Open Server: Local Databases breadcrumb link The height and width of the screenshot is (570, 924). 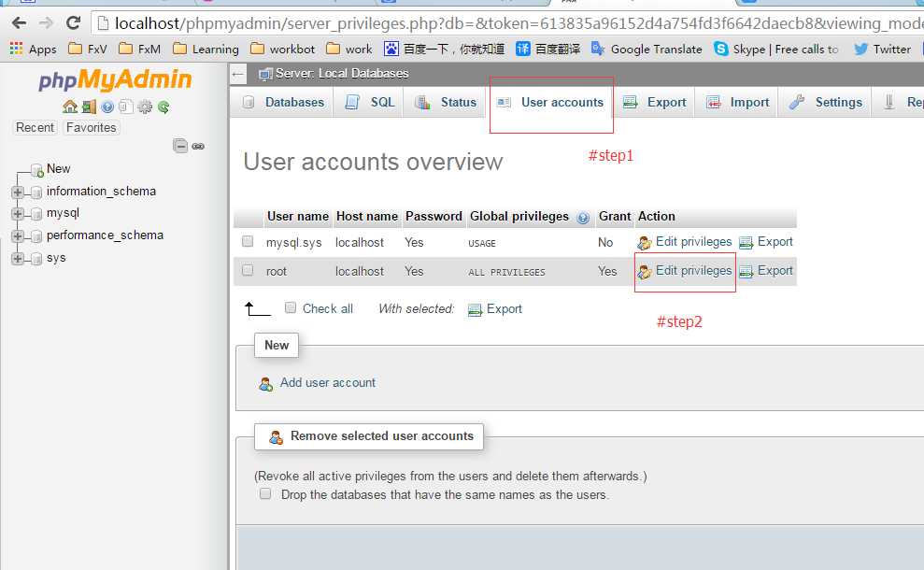pyautogui.click(x=342, y=74)
